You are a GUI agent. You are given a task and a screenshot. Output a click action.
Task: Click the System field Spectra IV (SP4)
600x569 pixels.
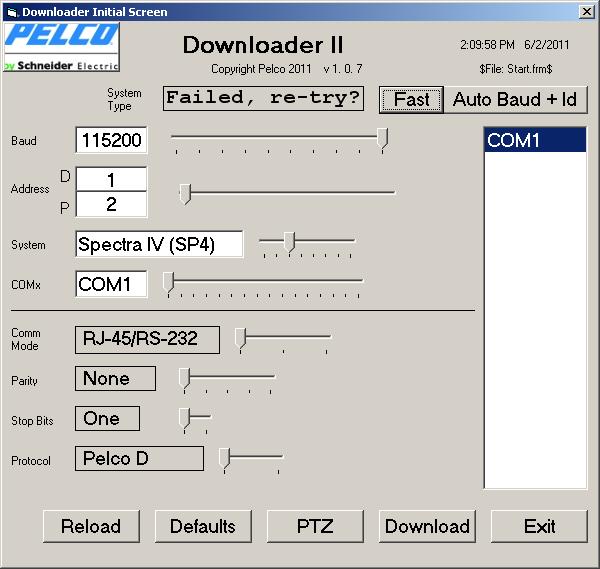tap(159, 244)
